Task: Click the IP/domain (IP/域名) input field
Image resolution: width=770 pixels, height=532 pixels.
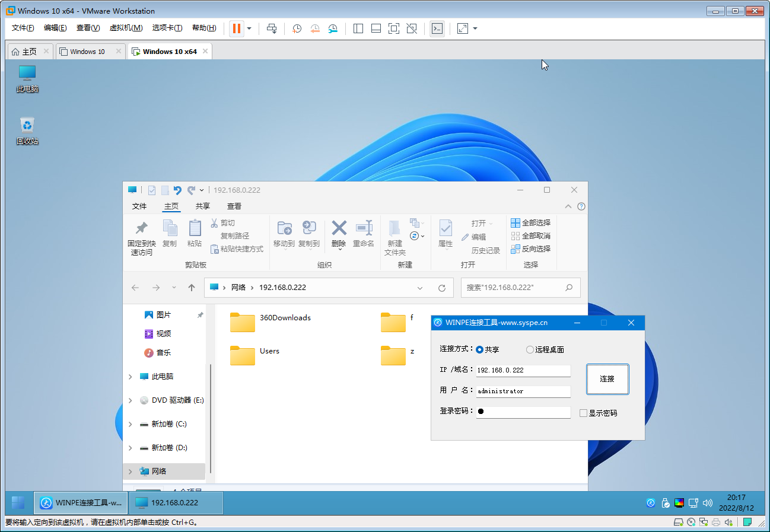Action: point(523,370)
